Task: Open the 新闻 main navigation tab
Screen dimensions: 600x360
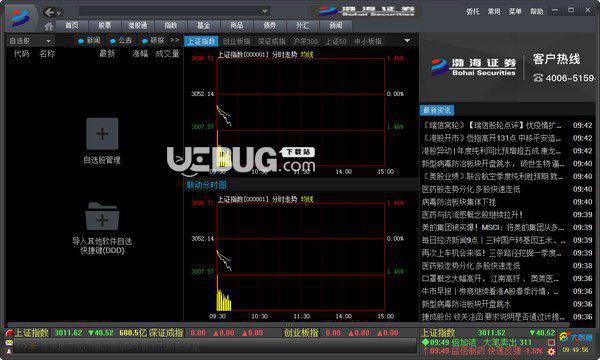Action: pos(336,26)
